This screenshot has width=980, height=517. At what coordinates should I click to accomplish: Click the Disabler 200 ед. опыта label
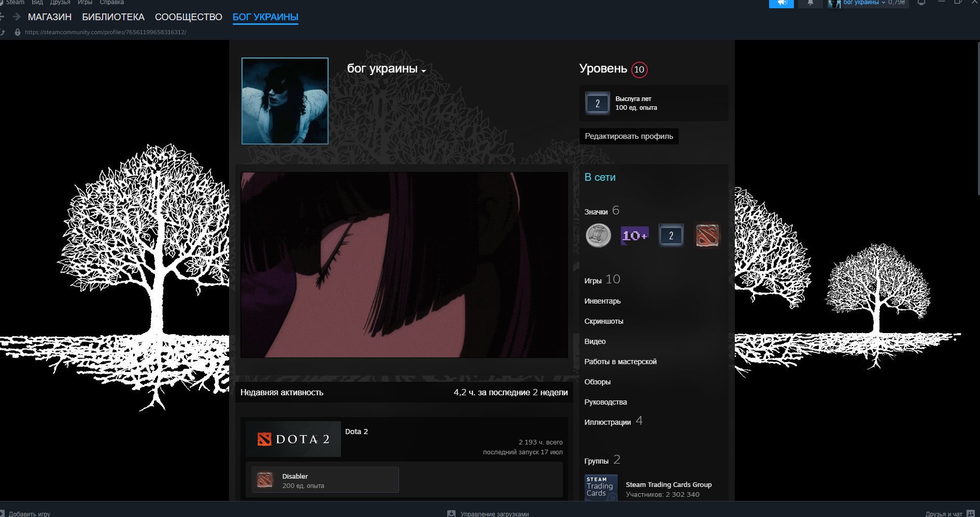coord(303,486)
